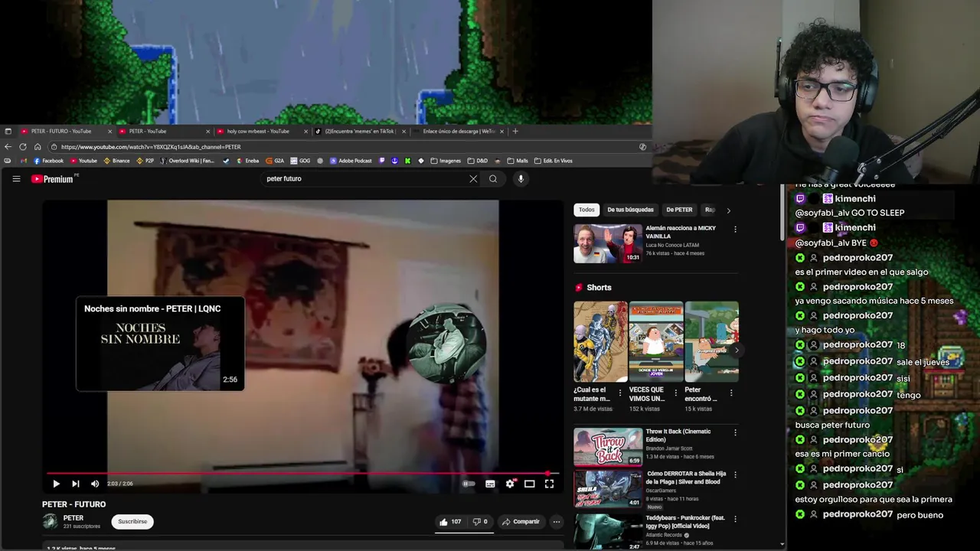980x551 pixels.
Task: Open the YouTube hamburger guide menu
Action: coord(16,179)
